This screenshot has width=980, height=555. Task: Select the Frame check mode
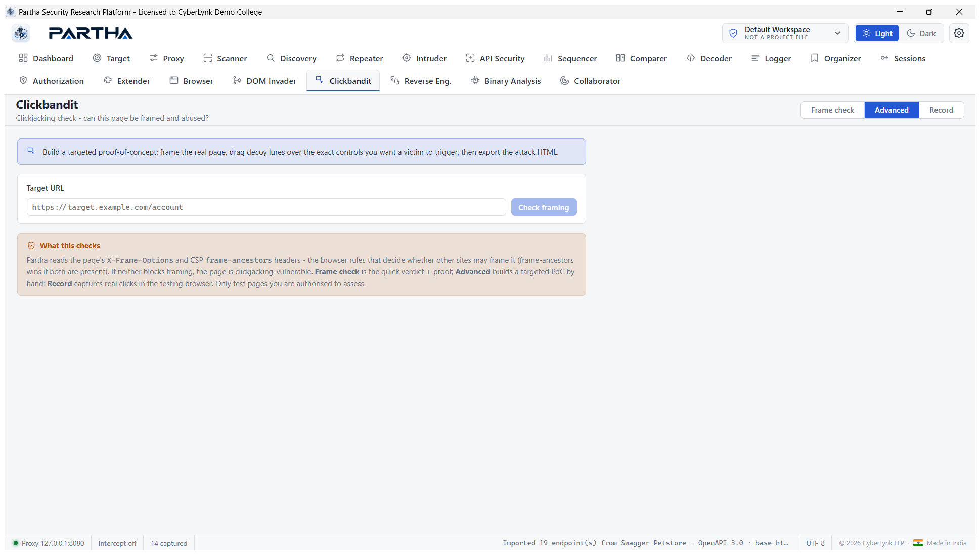click(x=832, y=110)
